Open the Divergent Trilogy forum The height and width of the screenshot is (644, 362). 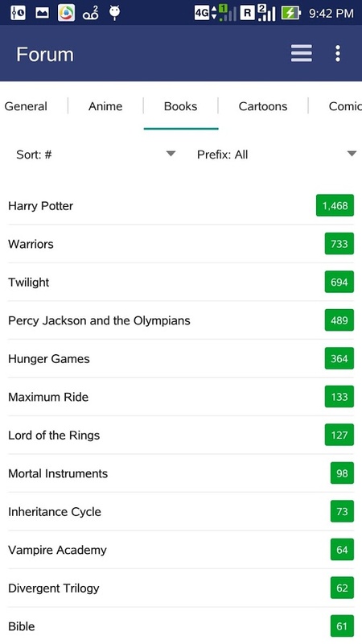tap(181, 588)
